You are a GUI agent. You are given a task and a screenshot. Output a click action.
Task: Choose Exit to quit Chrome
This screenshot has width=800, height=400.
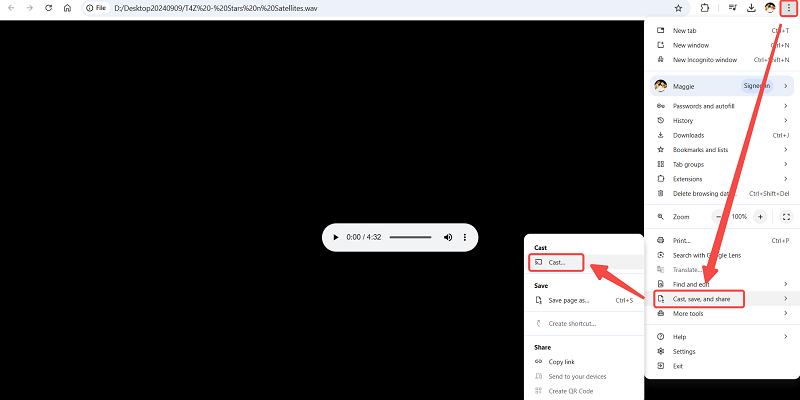tap(722, 366)
